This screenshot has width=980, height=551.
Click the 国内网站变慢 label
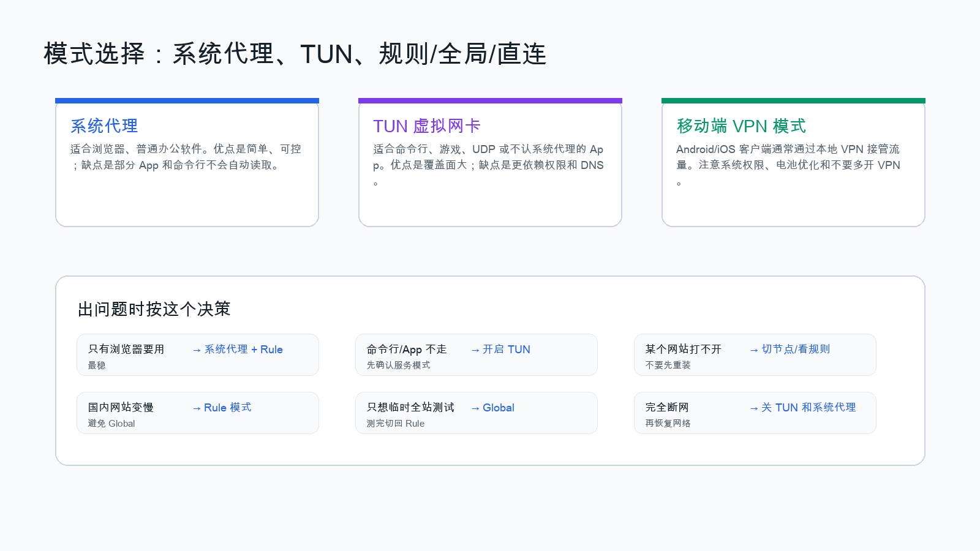click(121, 407)
